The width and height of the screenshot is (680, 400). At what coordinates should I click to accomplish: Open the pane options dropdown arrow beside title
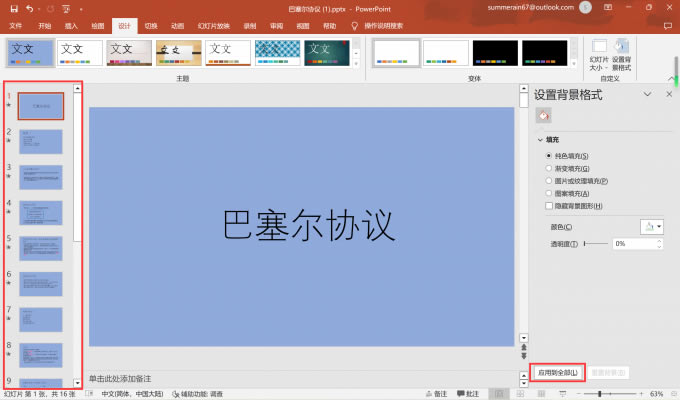(x=645, y=94)
